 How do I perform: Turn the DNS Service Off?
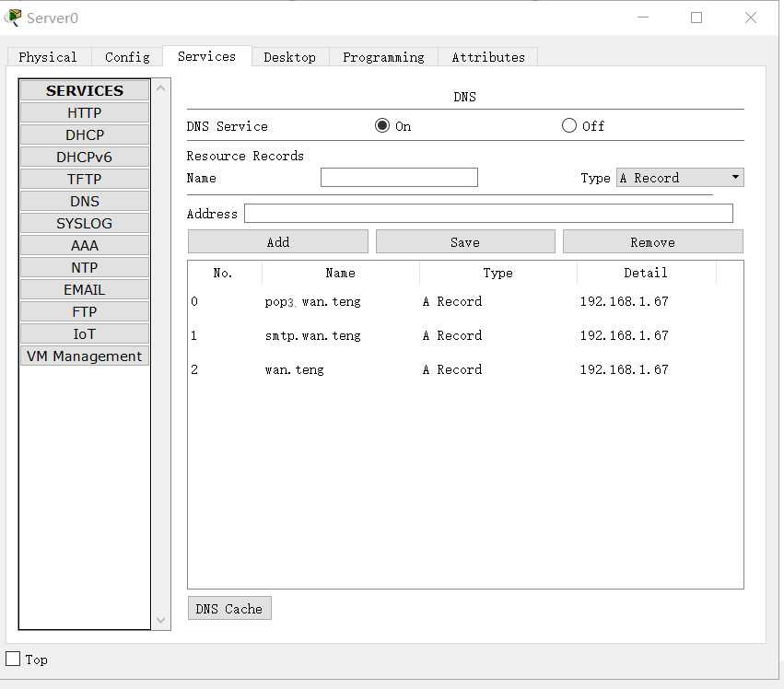point(569,125)
